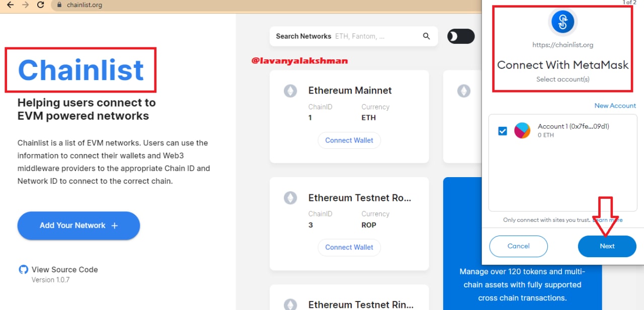Click the Ethereum Testnet Ropsten logo icon
The width and height of the screenshot is (644, 310).
click(290, 198)
